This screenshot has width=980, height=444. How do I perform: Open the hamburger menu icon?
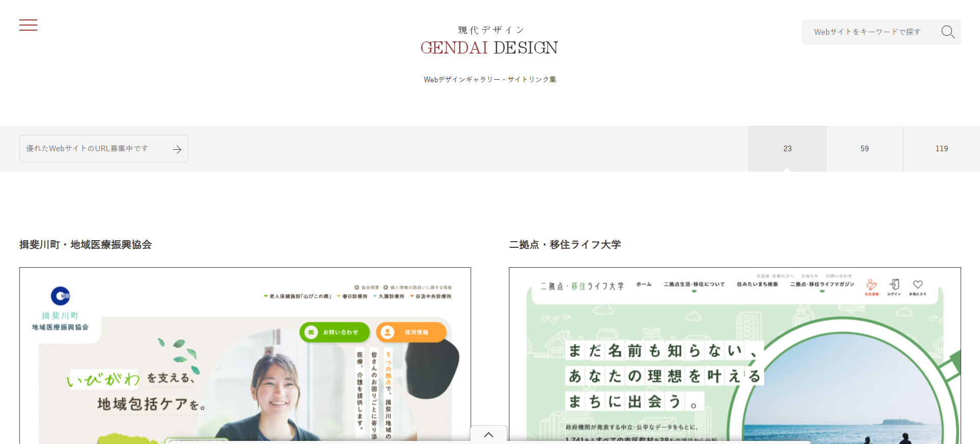click(x=28, y=25)
